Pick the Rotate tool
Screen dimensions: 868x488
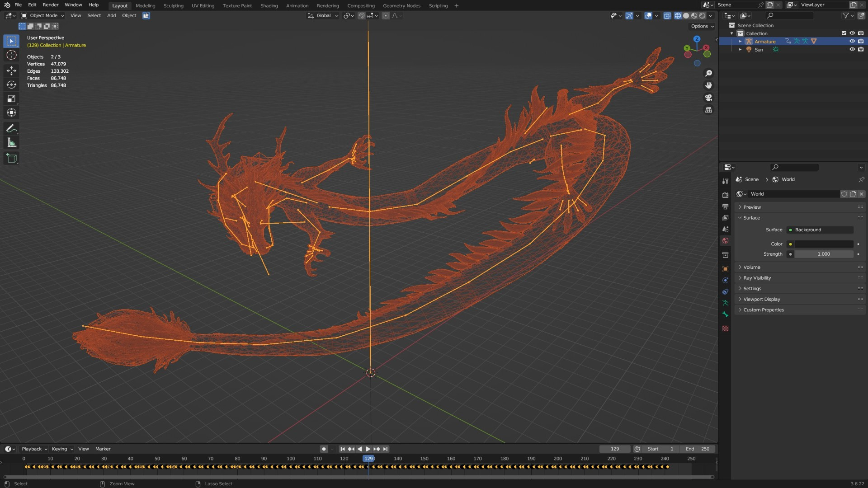coord(12,84)
